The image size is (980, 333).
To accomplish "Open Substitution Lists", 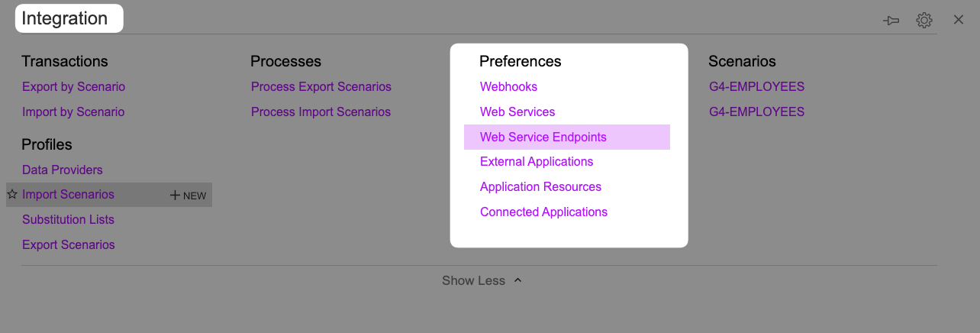I will tap(68, 220).
